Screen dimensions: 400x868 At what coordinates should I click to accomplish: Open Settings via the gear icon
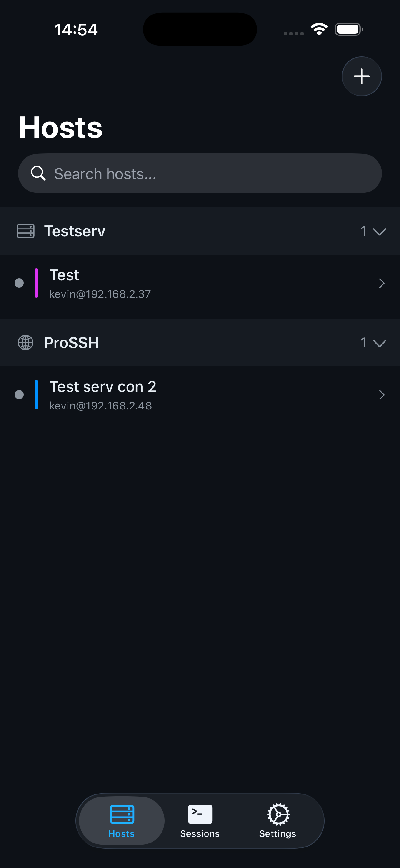click(278, 813)
